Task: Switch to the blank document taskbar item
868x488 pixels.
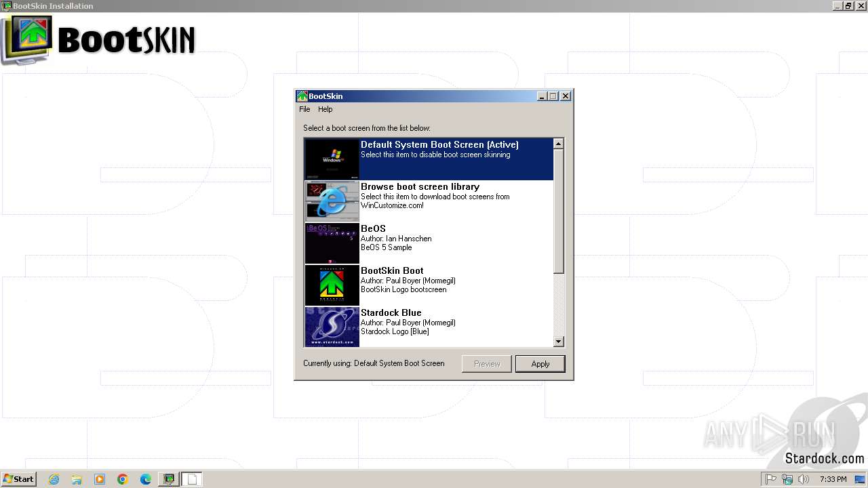Action: (x=192, y=479)
